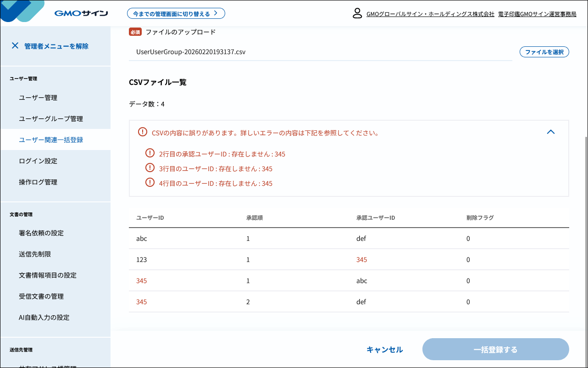Click the uploaded CSV filename field
Image resolution: width=588 pixels, height=368 pixels.
pos(320,52)
